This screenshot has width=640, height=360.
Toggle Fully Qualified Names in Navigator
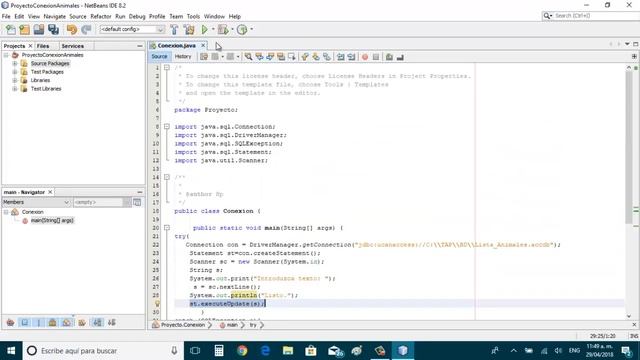pos(82,322)
